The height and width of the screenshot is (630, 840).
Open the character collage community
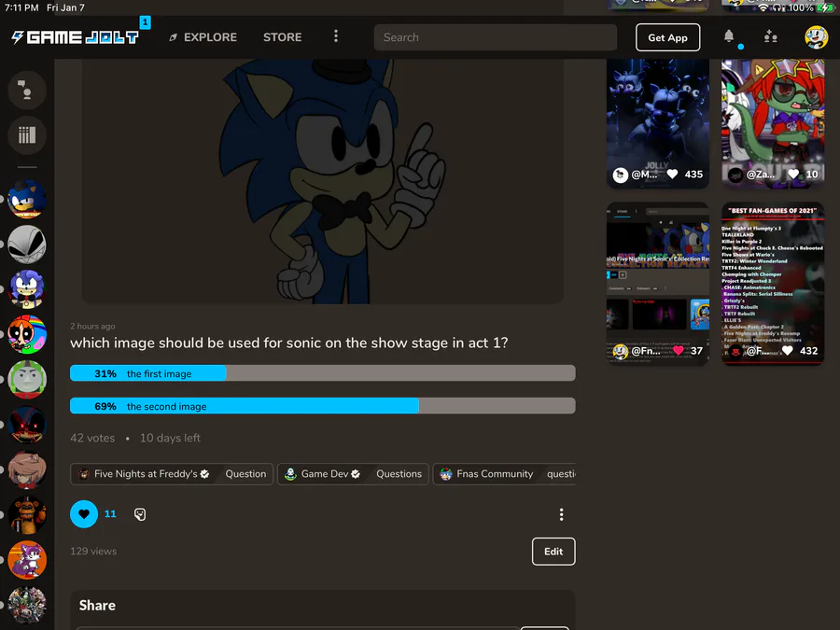coord(27,605)
